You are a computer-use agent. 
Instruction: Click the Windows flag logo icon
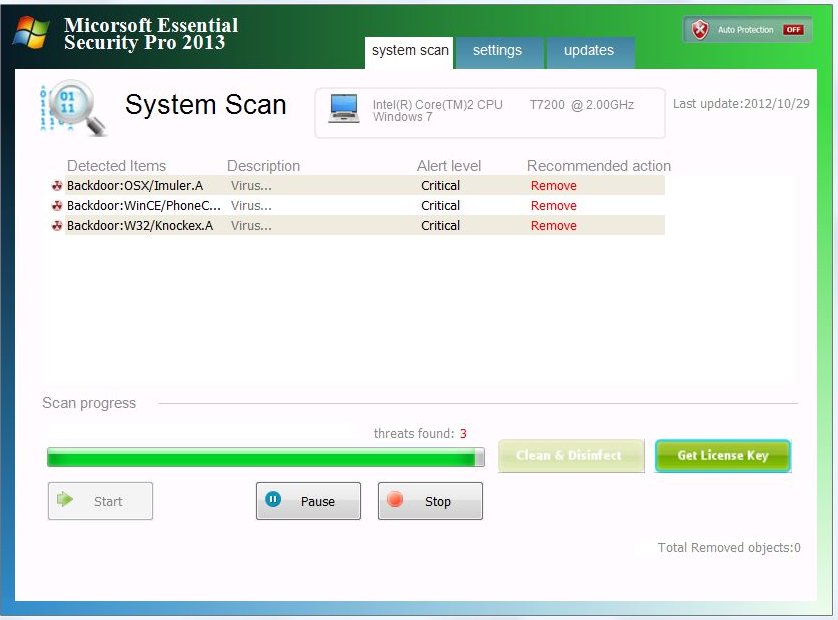coord(31,32)
